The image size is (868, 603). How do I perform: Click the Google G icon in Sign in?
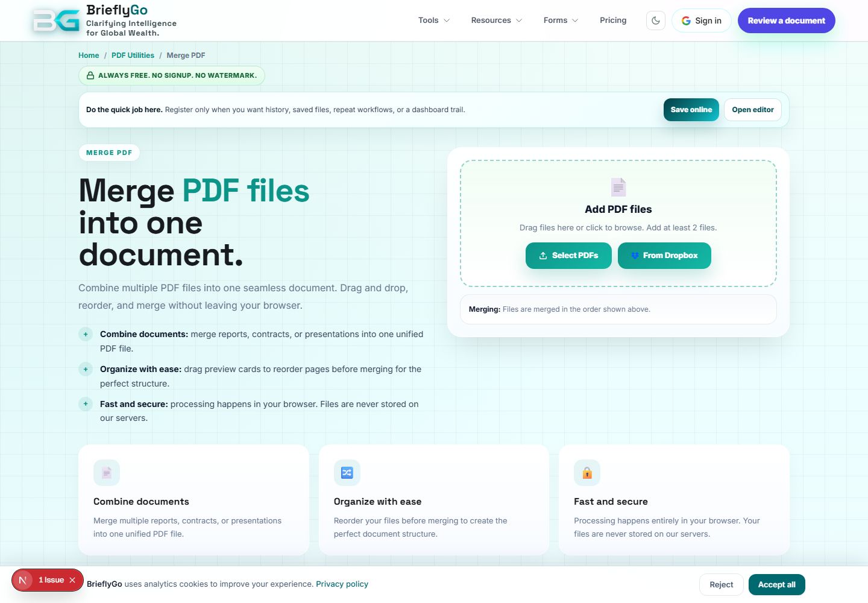(x=686, y=21)
